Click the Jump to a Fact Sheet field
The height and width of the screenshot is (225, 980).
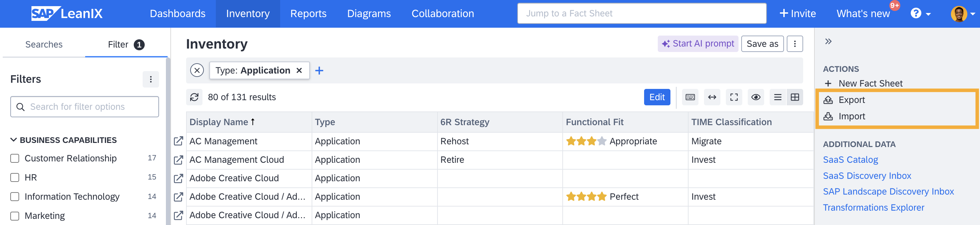click(641, 14)
